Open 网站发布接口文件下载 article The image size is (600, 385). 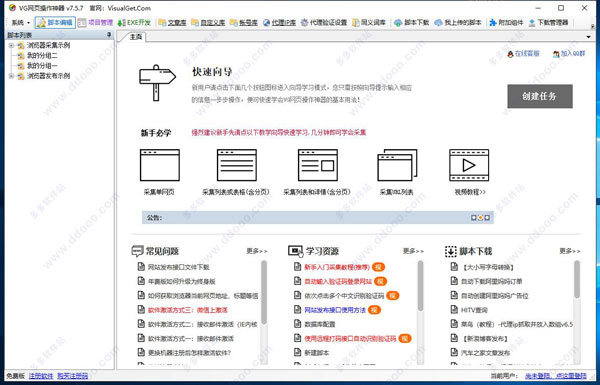pos(179,267)
